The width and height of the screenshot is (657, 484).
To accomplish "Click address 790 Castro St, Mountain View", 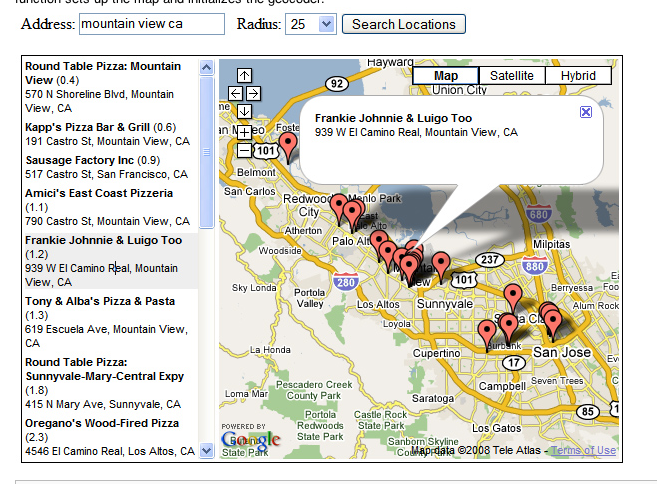I will [107, 221].
